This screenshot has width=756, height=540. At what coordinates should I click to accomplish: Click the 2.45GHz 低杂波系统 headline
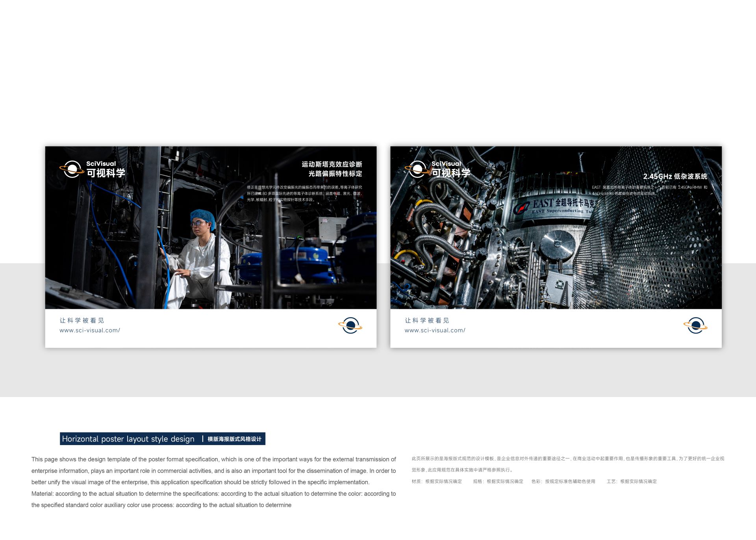(675, 176)
